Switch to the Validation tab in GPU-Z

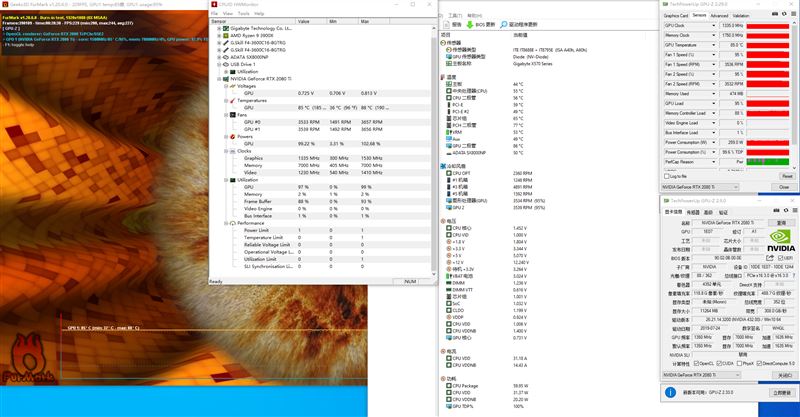(x=741, y=16)
